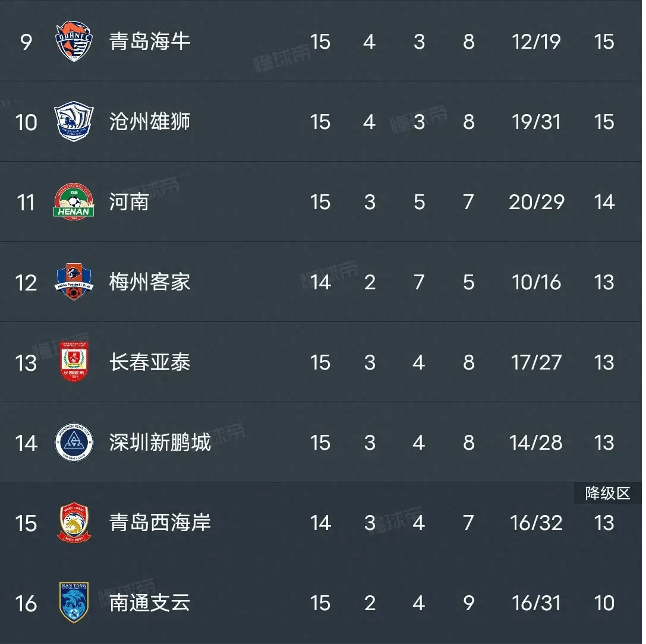Tap the Cangzhou Mighty Lions logo

74,121
